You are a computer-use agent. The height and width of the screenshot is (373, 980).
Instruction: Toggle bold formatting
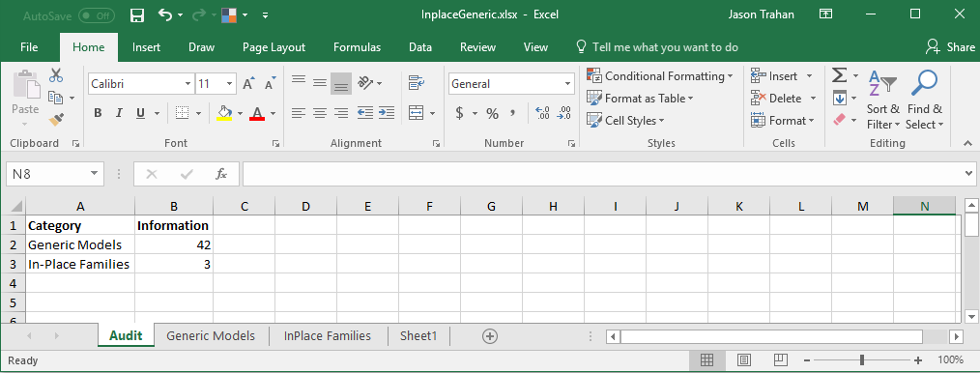(x=98, y=113)
